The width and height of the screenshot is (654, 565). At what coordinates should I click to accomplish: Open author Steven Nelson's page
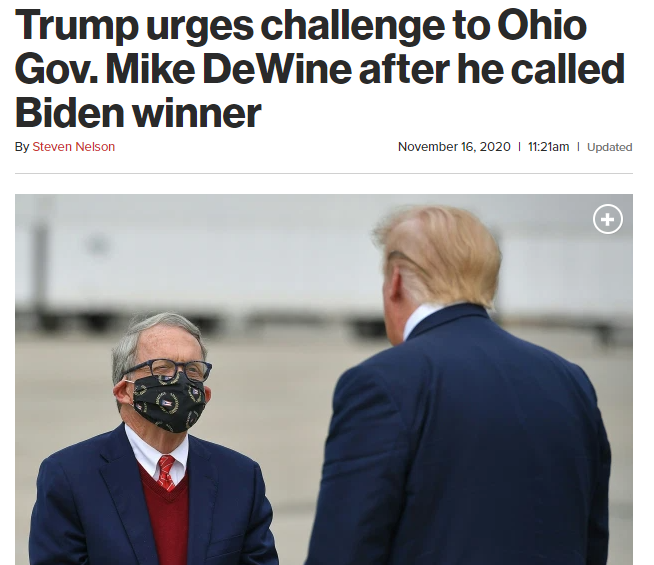point(74,147)
